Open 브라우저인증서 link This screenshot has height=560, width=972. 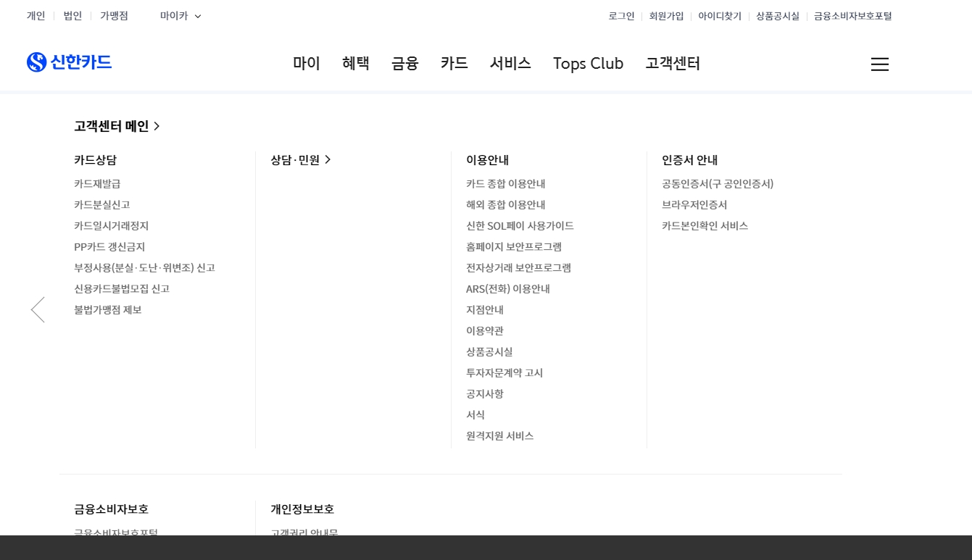694,205
